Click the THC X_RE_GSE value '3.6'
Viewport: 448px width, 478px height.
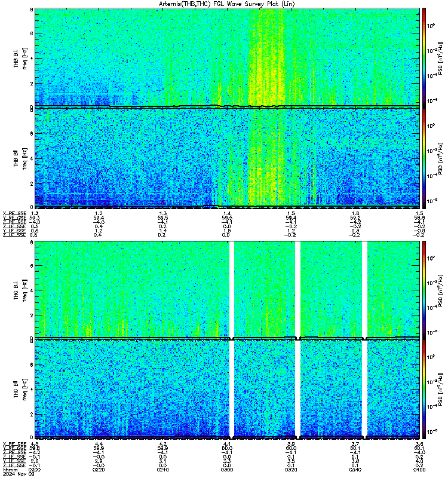pyautogui.click(x=419, y=444)
